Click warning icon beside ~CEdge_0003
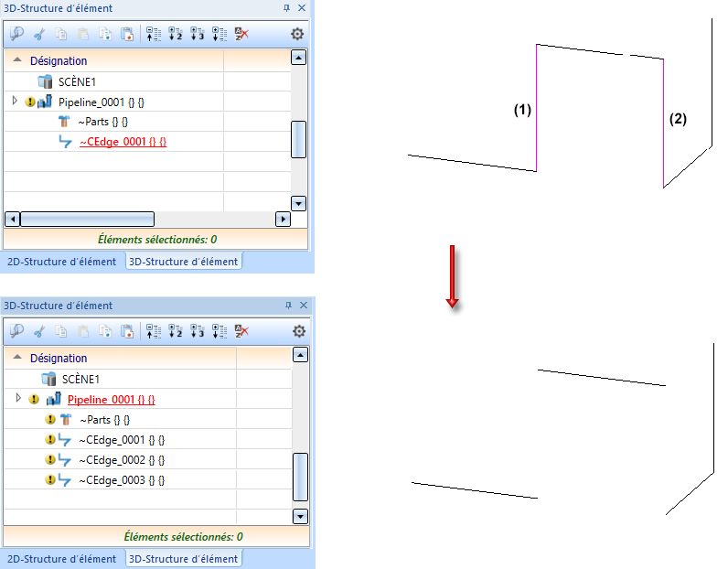Screen dimensions: 728x569 coord(50,479)
